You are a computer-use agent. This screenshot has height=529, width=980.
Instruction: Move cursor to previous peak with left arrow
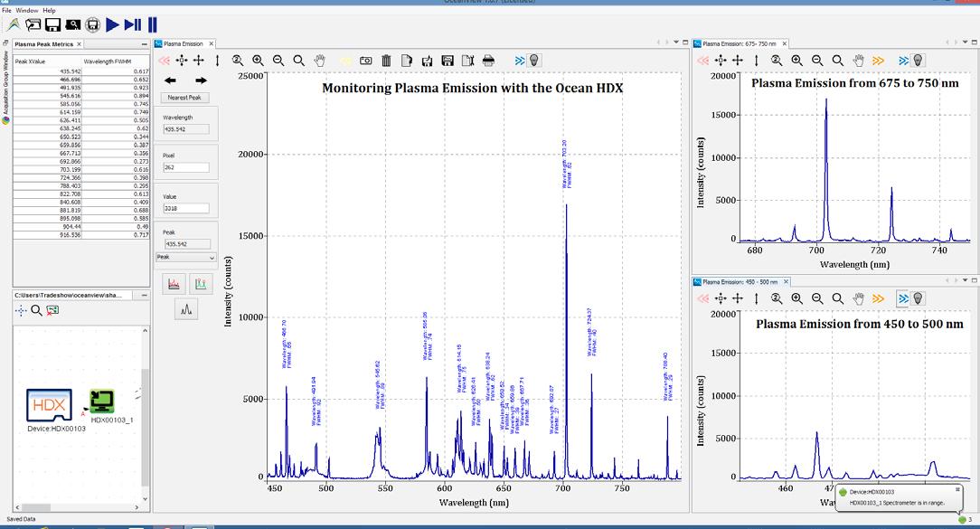click(170, 80)
